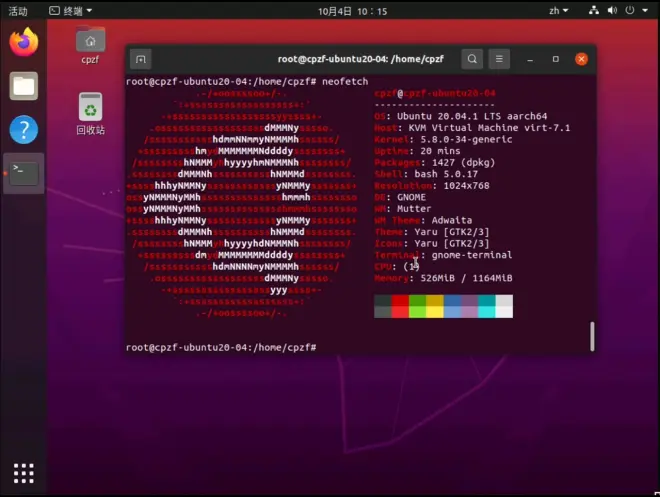This screenshot has width=660, height=497.
Task: Click WM Theme value Adwaita
Action: tap(452, 220)
